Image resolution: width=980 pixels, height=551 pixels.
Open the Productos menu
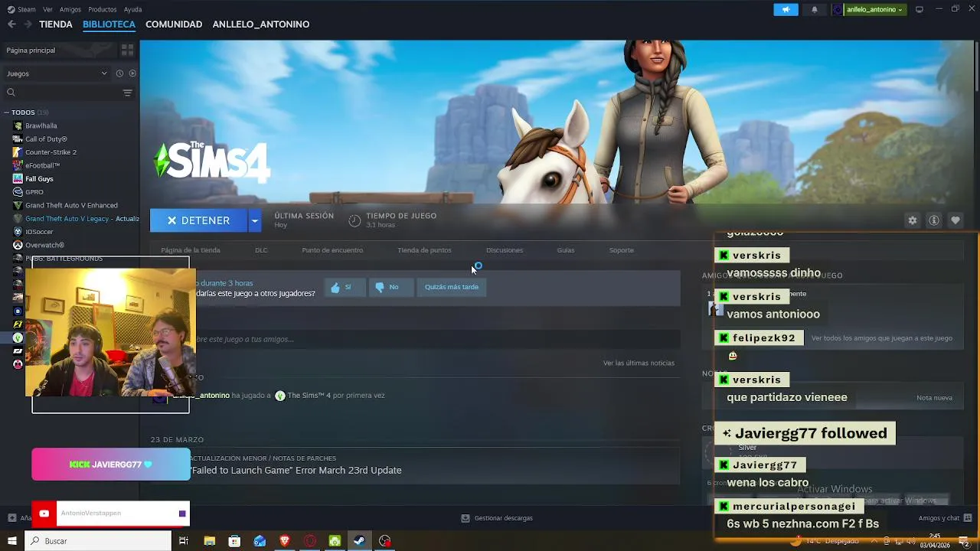click(x=103, y=9)
